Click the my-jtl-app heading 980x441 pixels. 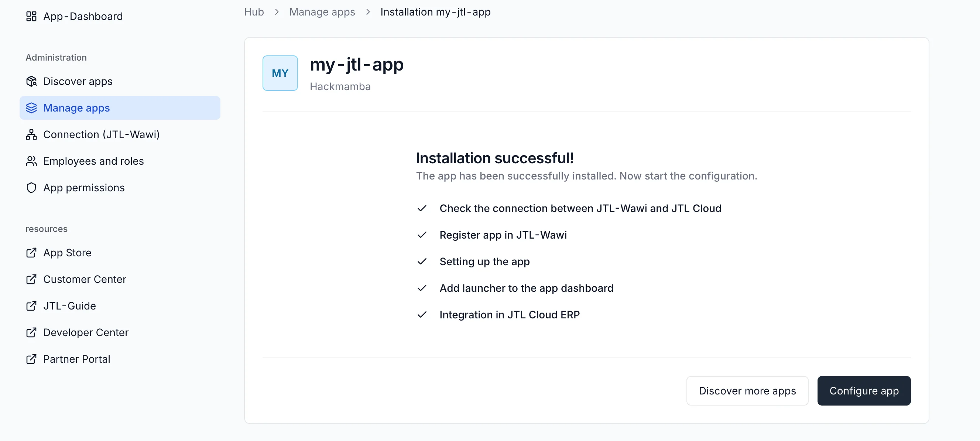356,65
